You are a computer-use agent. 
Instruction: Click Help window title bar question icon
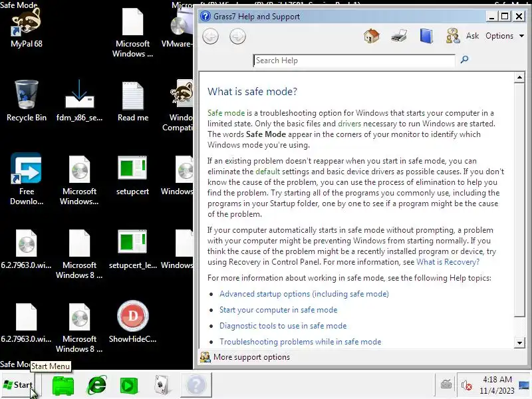[x=205, y=16]
